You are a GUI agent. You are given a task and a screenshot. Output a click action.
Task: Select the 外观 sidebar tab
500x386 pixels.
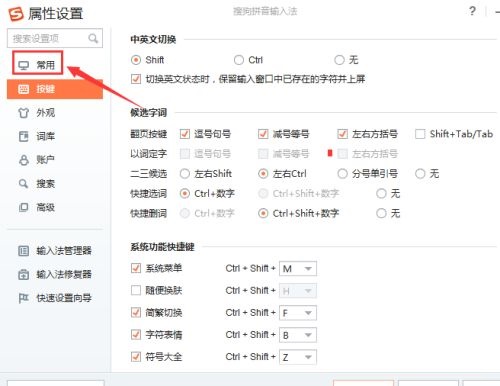(x=55, y=113)
